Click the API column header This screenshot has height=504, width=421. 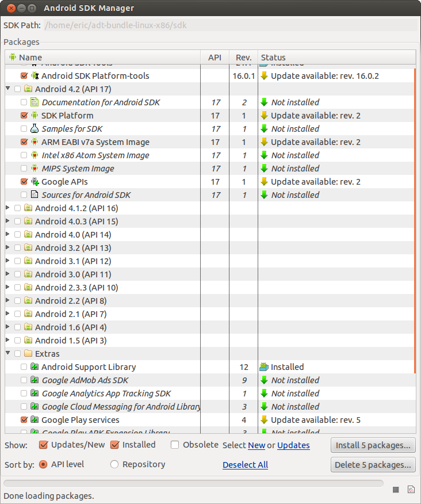pos(215,57)
